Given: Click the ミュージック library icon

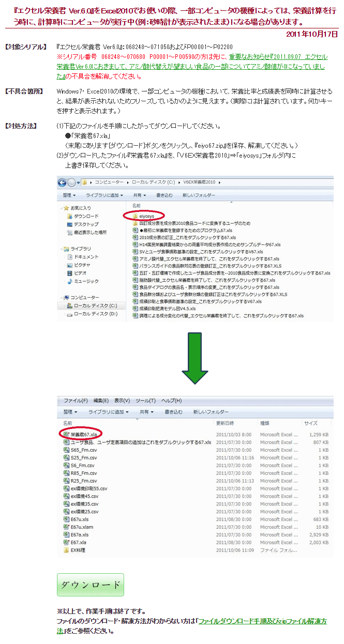Looking at the screenshot, I should [69, 281].
